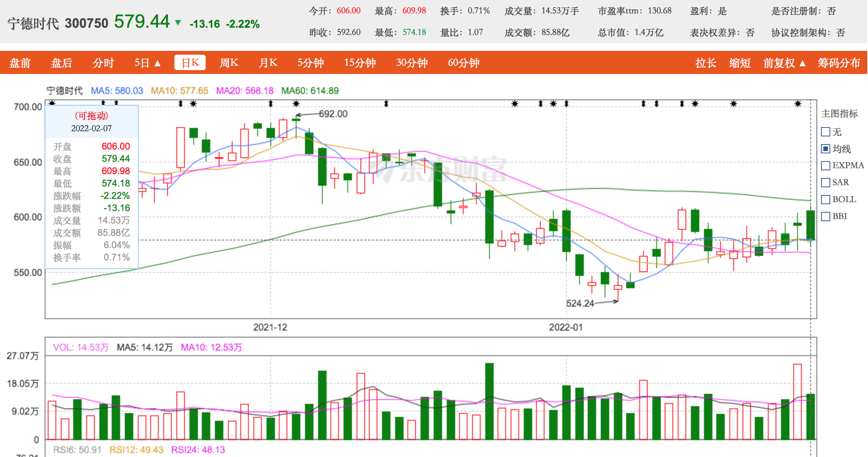Click the 2021-12 date axis label
This screenshot has width=868, height=457.
270,327
